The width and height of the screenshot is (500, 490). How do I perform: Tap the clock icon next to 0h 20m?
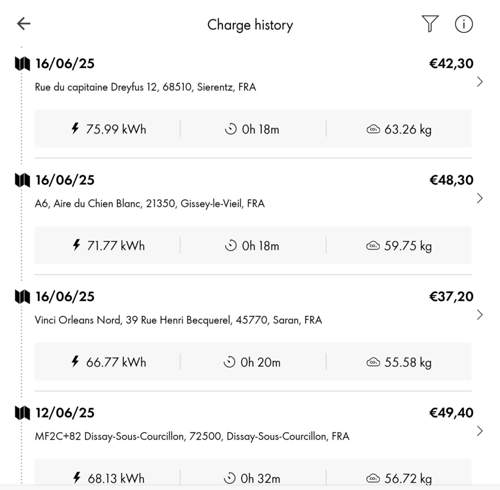click(x=229, y=362)
